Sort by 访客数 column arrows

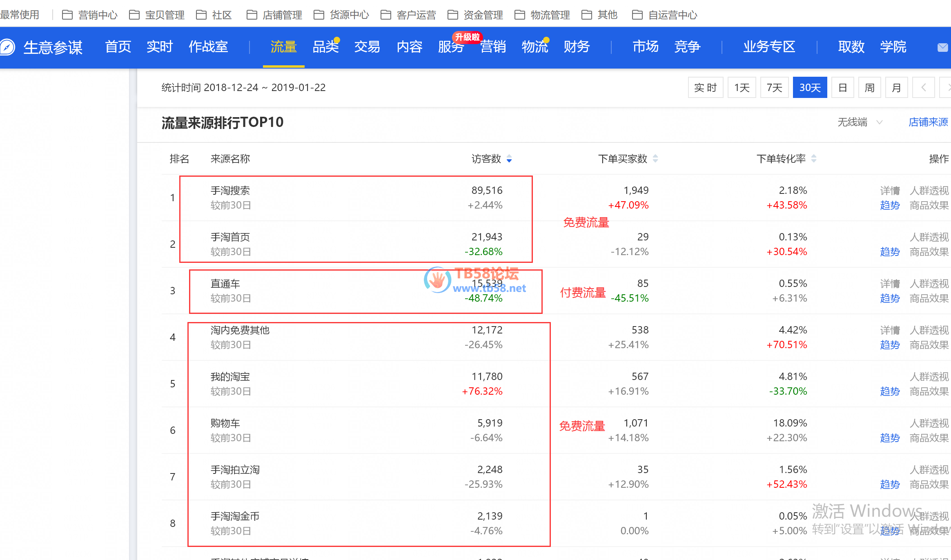pos(509,159)
